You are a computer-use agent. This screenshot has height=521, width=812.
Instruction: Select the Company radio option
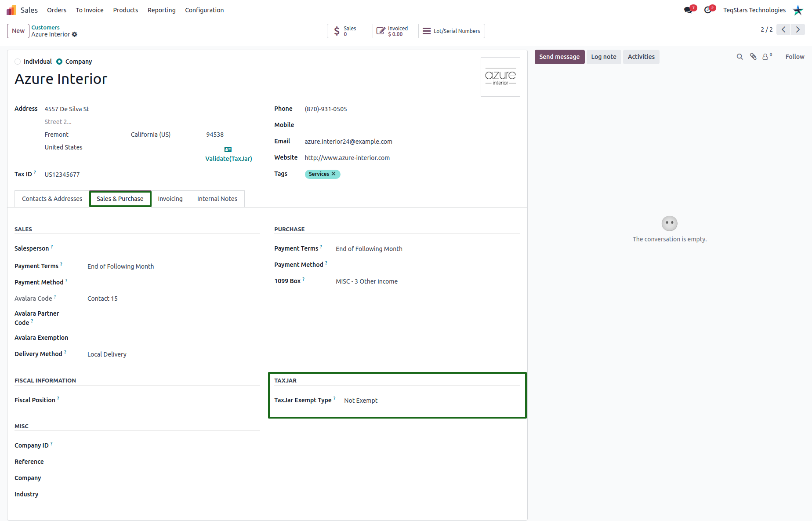pyautogui.click(x=59, y=62)
